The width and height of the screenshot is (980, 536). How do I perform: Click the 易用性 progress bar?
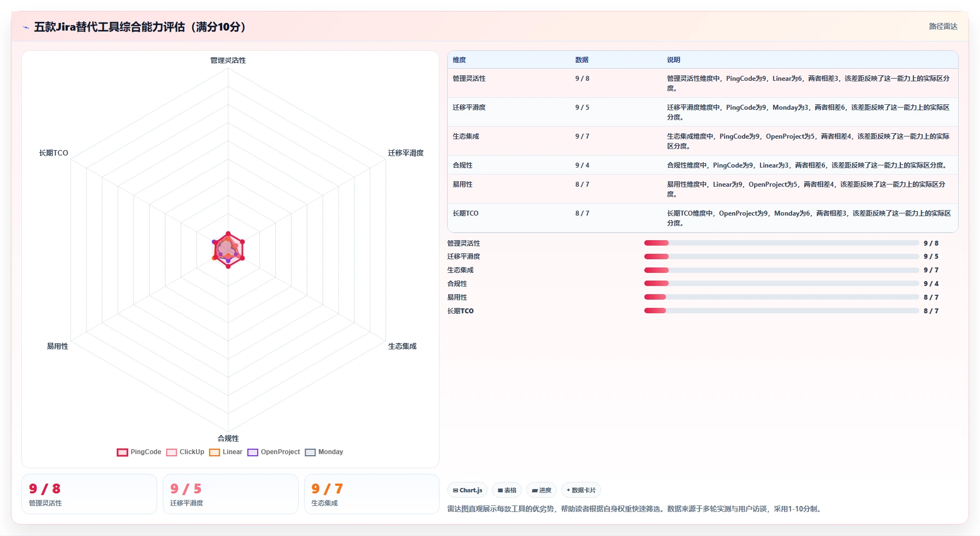[781, 297]
